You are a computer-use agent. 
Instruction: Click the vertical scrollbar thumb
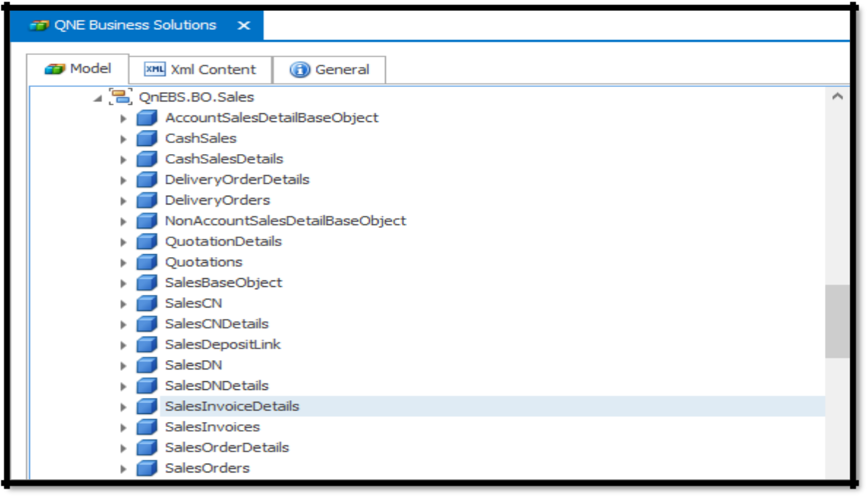click(x=837, y=321)
